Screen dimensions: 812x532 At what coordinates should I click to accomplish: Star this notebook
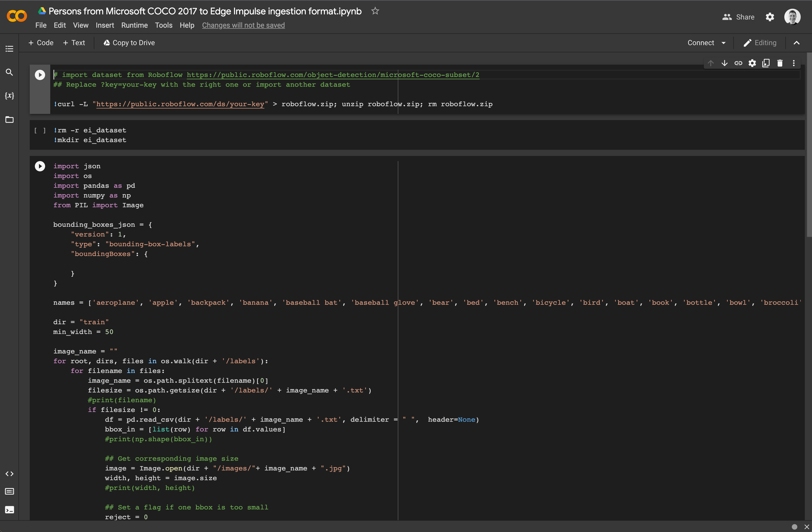pyautogui.click(x=375, y=11)
